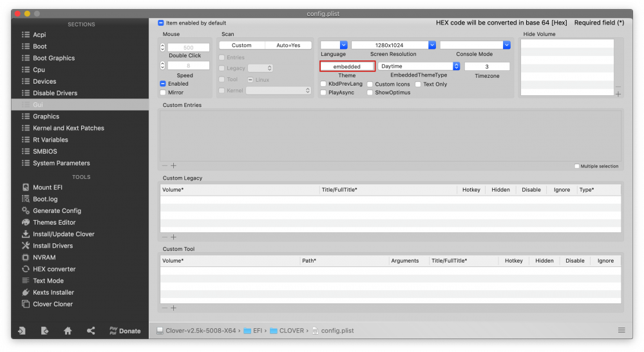This screenshot has height=352, width=644.
Task: Click the System Parameters list icon
Action: click(26, 163)
